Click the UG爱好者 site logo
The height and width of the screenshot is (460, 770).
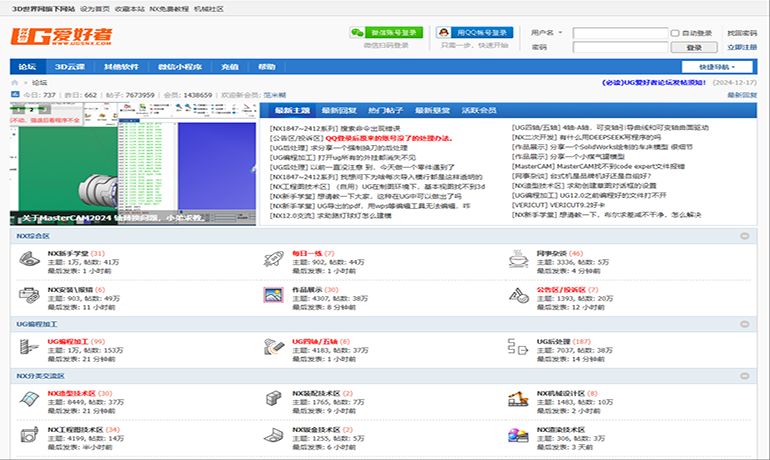click(x=62, y=36)
